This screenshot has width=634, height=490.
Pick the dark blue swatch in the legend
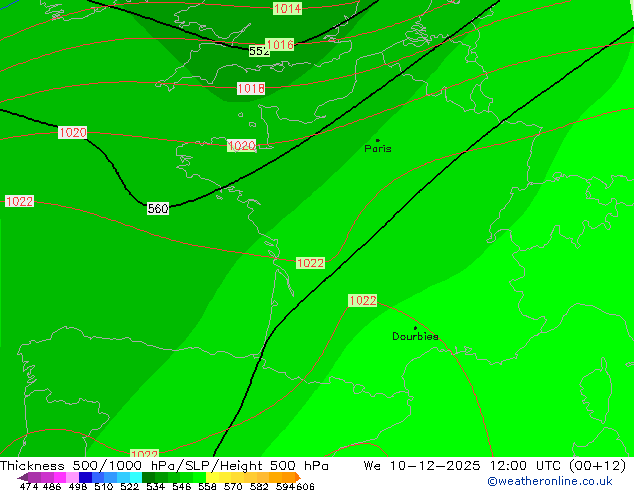(85, 477)
